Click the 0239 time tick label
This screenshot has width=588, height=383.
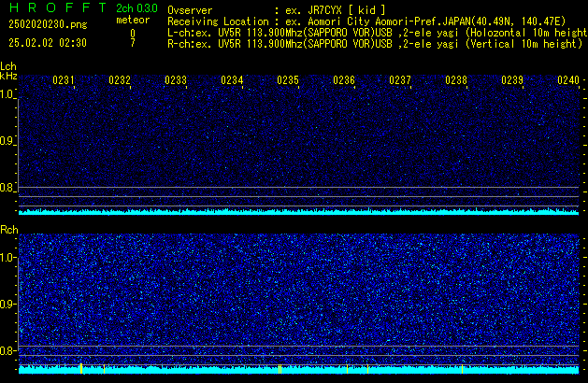tap(512, 80)
